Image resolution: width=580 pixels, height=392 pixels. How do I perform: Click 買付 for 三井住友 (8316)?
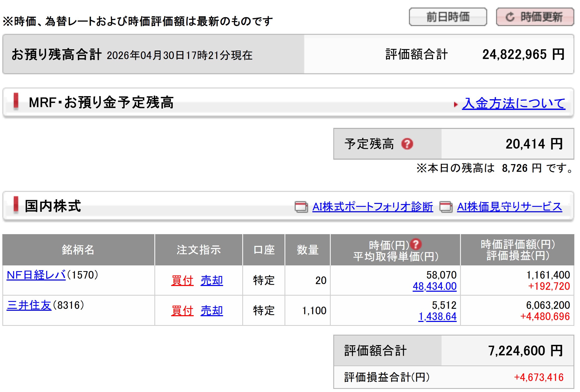coord(182,311)
